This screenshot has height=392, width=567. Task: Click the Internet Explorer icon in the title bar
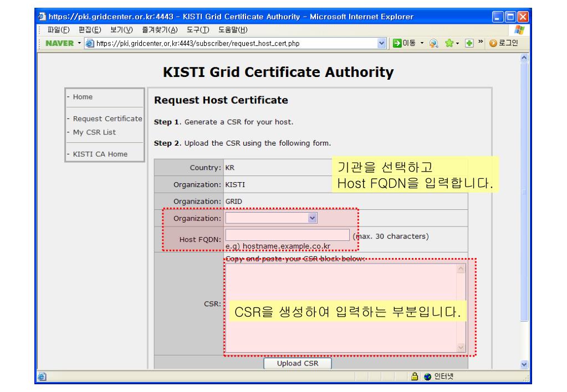click(42, 17)
